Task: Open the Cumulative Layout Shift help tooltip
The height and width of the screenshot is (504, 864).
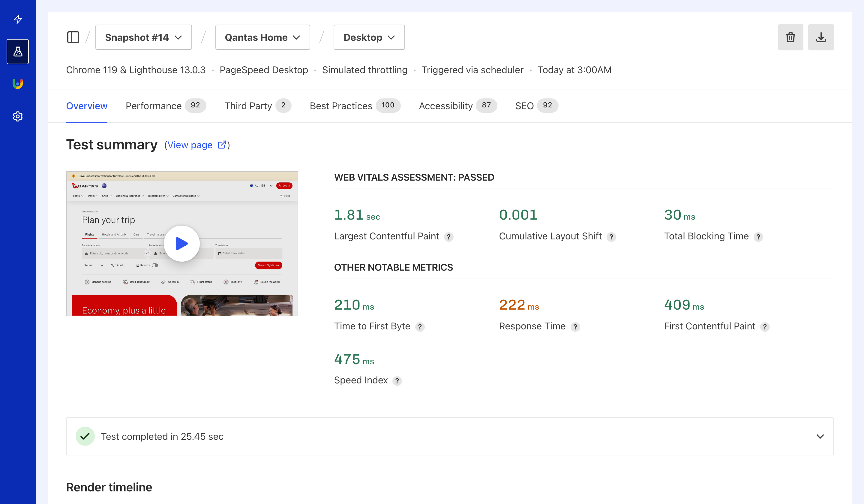Action: pos(611,237)
